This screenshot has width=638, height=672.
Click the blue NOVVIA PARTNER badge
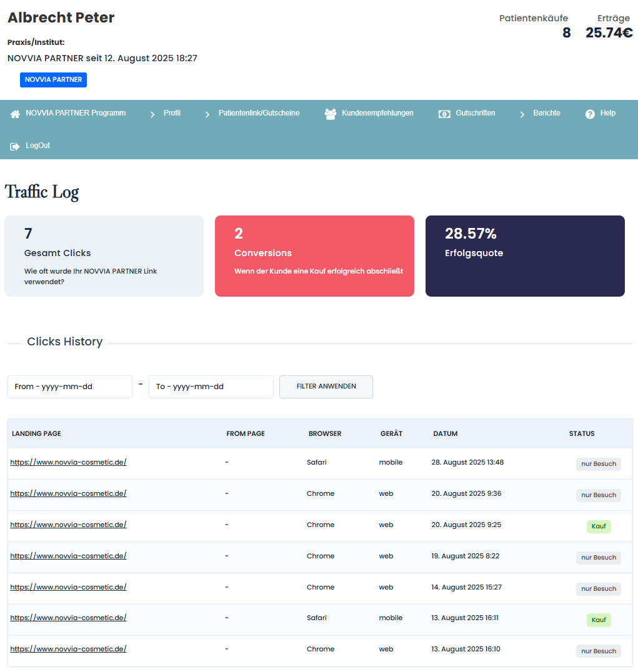(53, 80)
